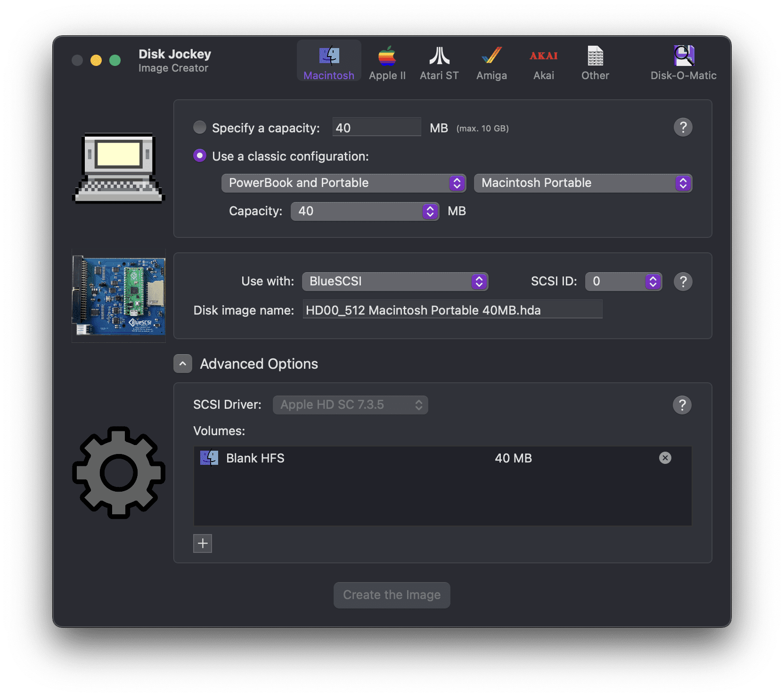Image resolution: width=784 pixels, height=697 pixels.
Task: Open the SCSI ID dropdown
Action: tap(623, 281)
